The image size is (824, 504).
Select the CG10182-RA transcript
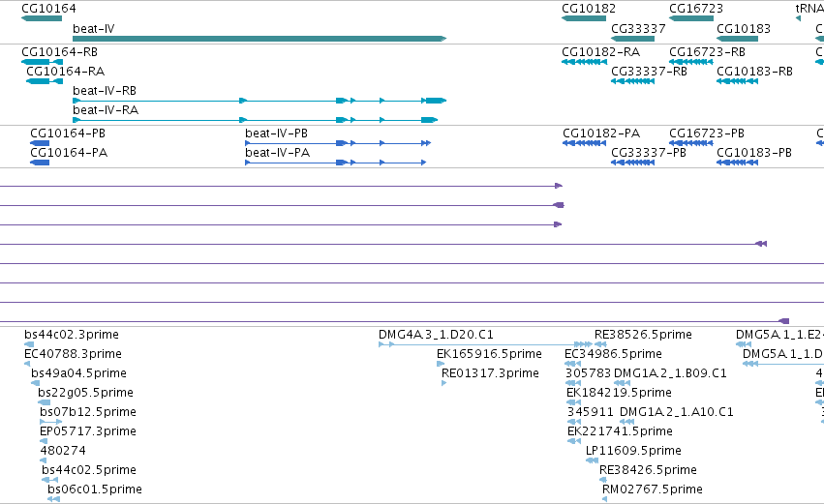585,62
